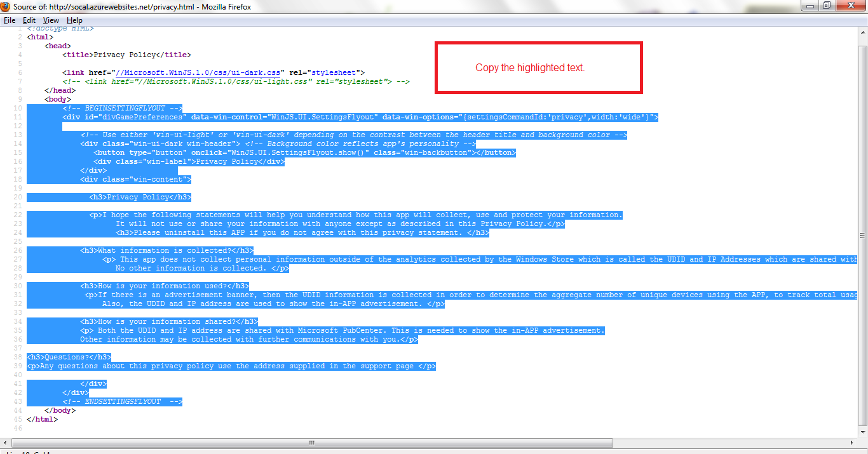Click the horizontal scrollbar left arrow

click(5, 443)
